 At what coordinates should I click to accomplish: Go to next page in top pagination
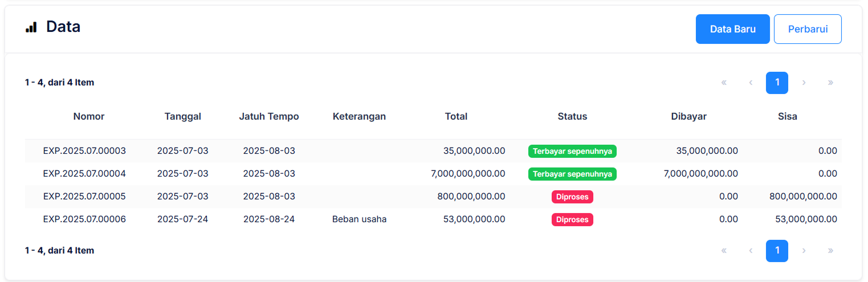tap(804, 83)
